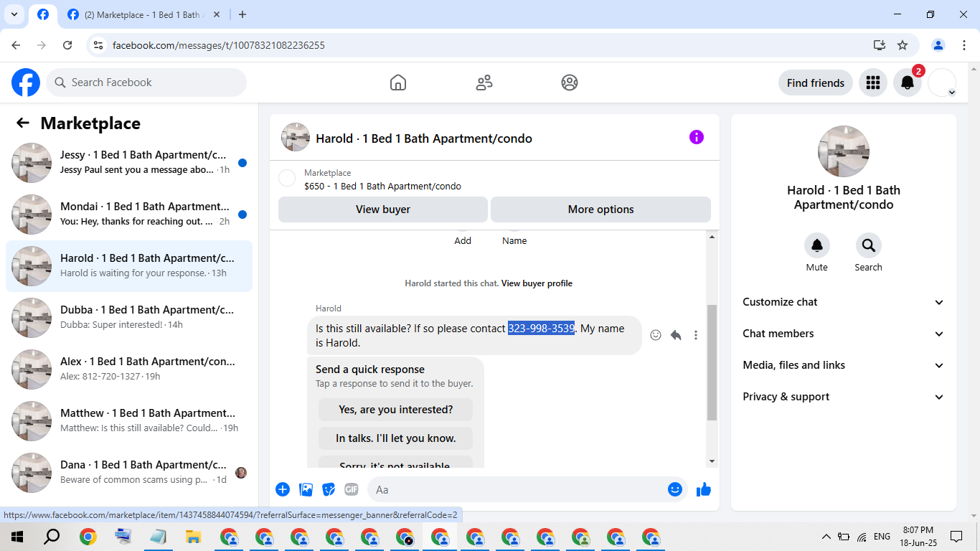Open the Chrome profile icon

938,45
